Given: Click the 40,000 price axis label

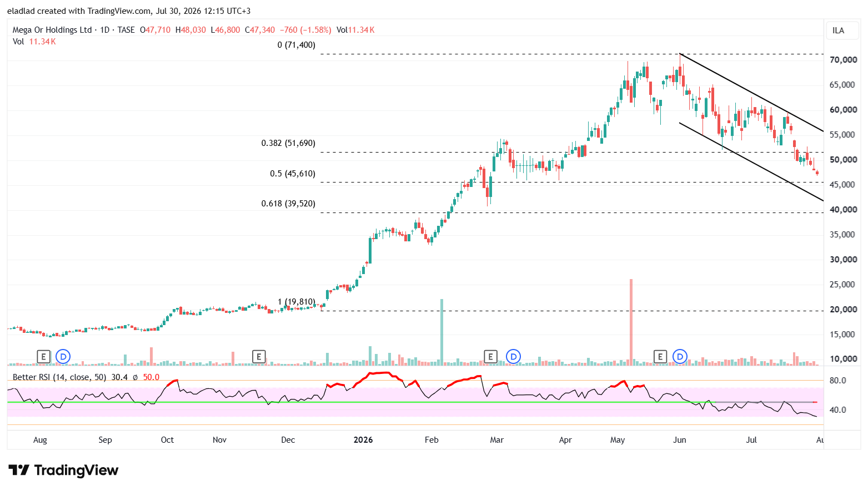Looking at the screenshot, I should pyautogui.click(x=844, y=210).
